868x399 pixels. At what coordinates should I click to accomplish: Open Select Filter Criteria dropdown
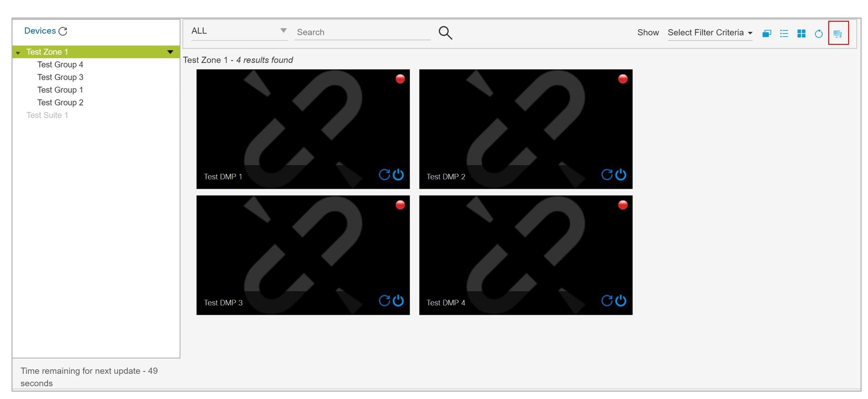tap(710, 33)
